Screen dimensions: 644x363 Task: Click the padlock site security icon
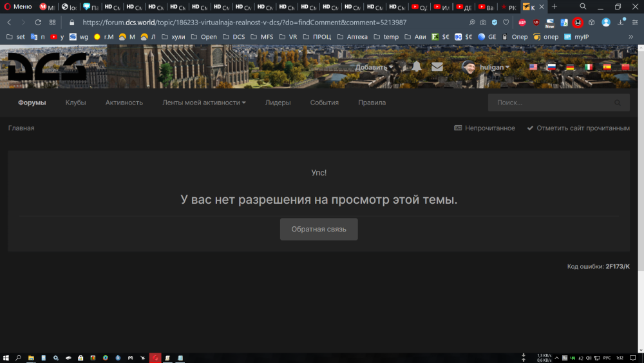[x=72, y=23]
